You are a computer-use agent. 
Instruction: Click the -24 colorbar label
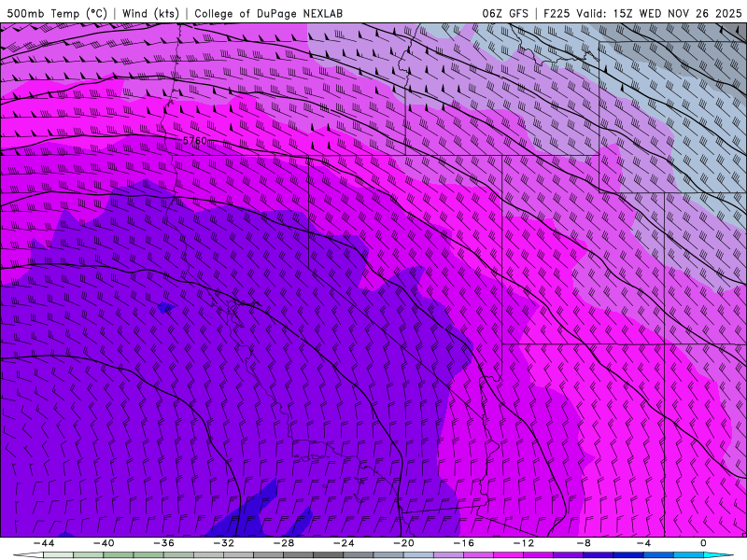pos(344,543)
